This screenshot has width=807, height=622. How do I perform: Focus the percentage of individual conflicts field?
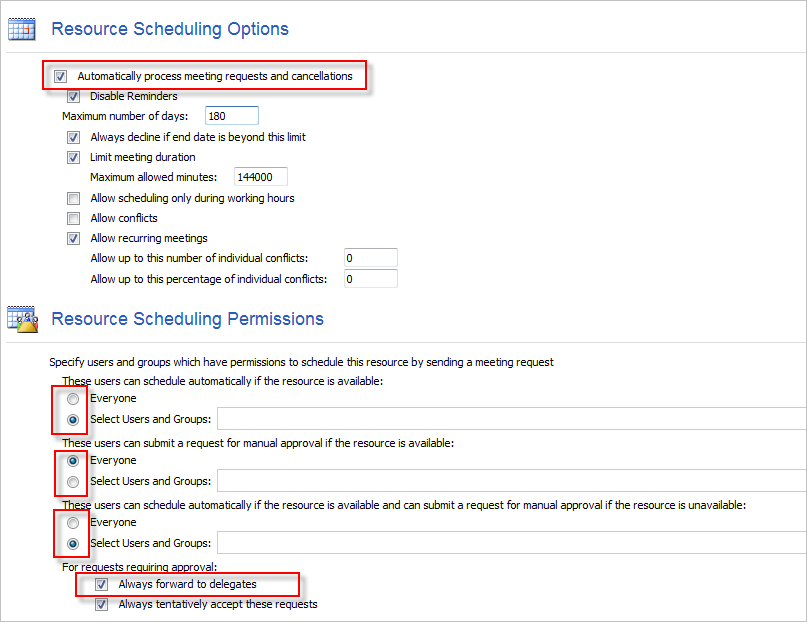click(x=370, y=279)
